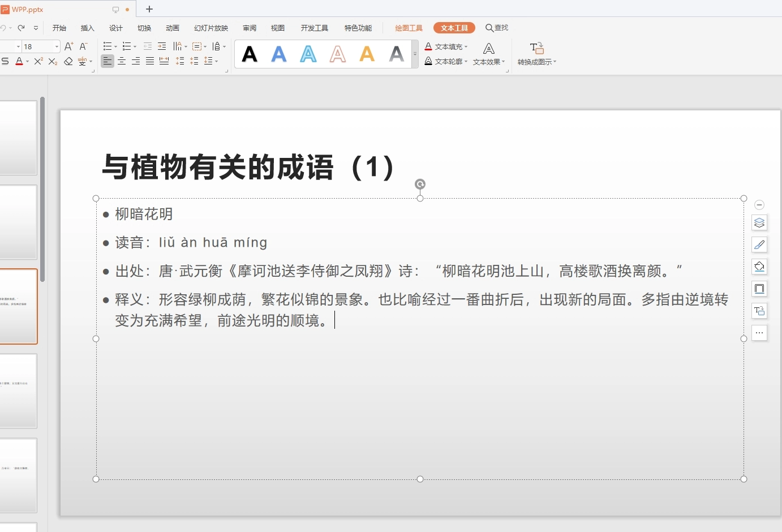
Task: Click brush style icon in floating sidebar
Action: pyautogui.click(x=759, y=244)
